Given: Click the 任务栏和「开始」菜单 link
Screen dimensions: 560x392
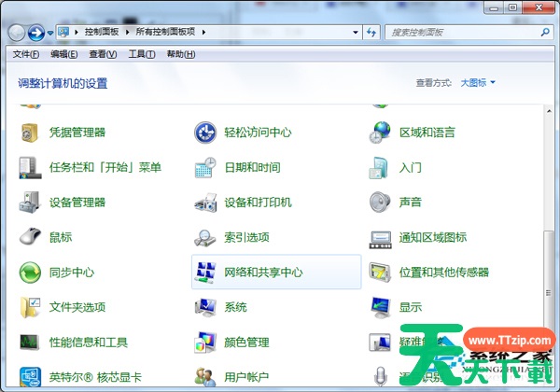Looking at the screenshot, I should [105, 168].
